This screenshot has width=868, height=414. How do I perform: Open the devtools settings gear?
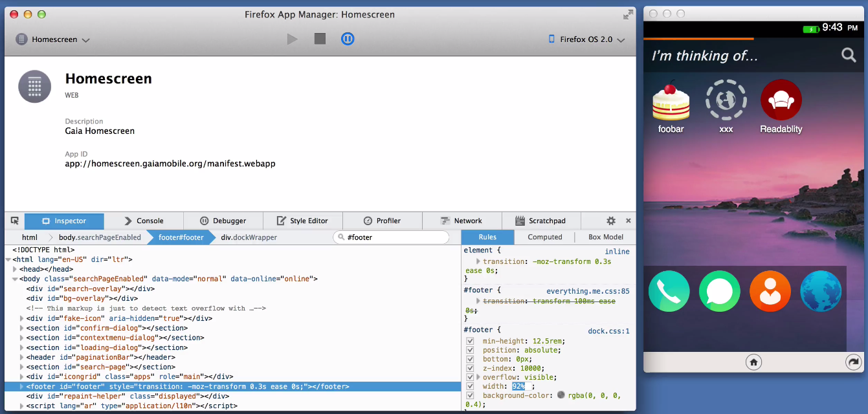point(610,221)
